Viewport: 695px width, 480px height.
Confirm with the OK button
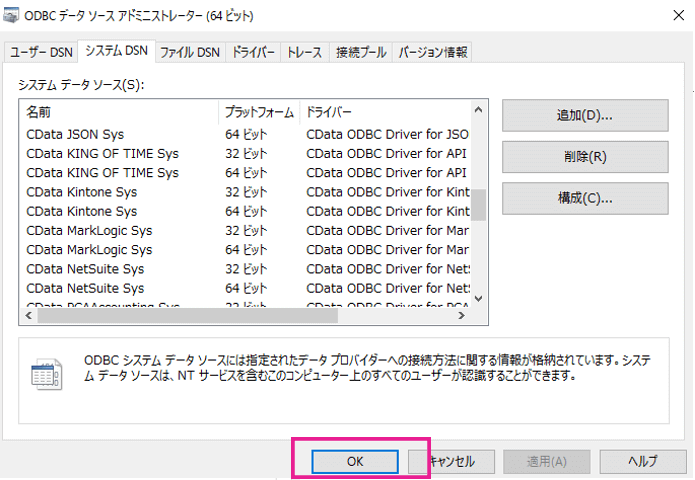tap(355, 461)
